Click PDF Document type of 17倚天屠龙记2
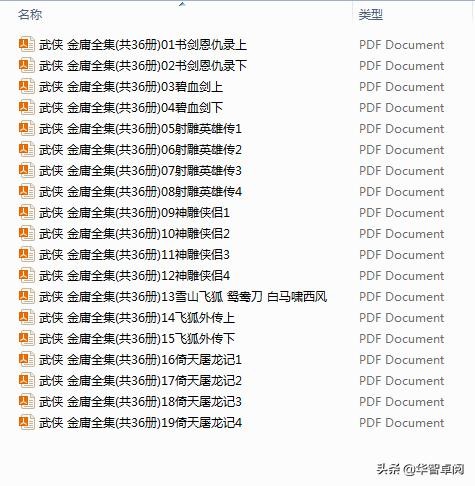This screenshot has height=486, width=475. click(402, 381)
